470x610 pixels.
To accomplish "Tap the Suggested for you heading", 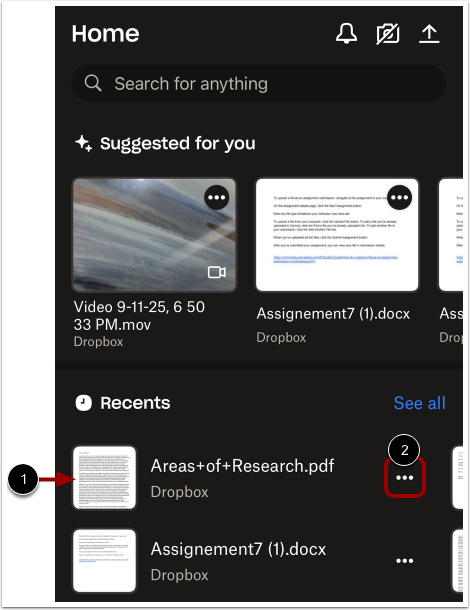I will click(x=178, y=144).
